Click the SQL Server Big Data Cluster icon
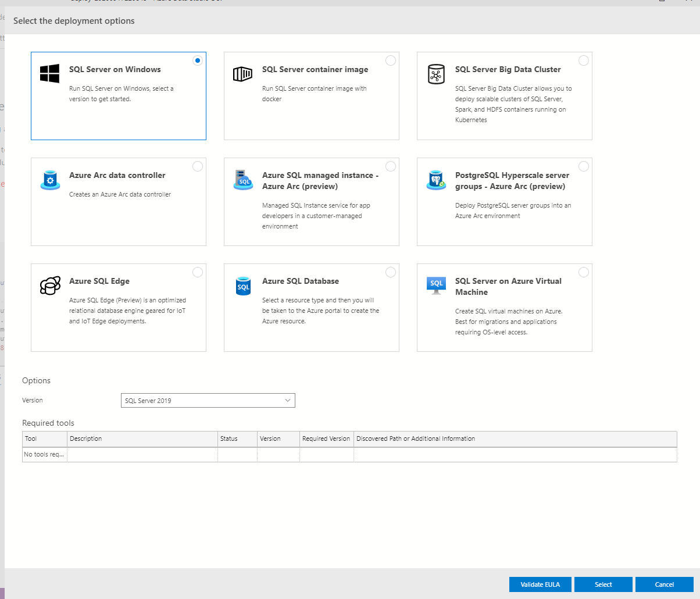Screen dimensions: 700x599 tap(436, 74)
